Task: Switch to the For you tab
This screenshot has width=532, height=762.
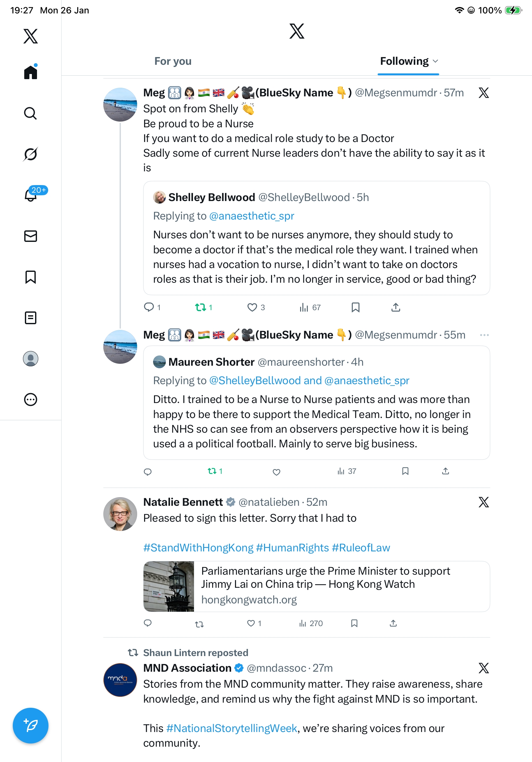Action: tap(173, 61)
